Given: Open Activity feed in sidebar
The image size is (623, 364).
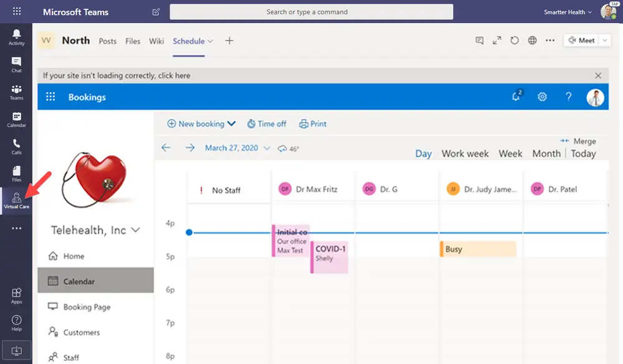Looking at the screenshot, I should click(16, 37).
